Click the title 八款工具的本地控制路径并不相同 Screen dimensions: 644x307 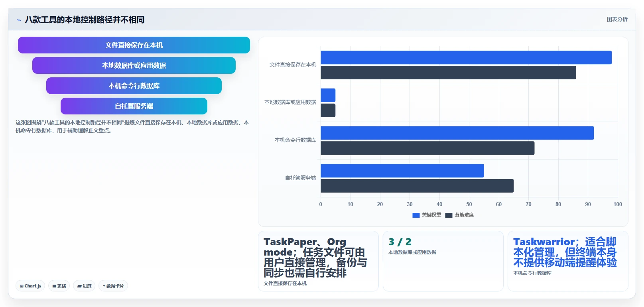click(85, 20)
